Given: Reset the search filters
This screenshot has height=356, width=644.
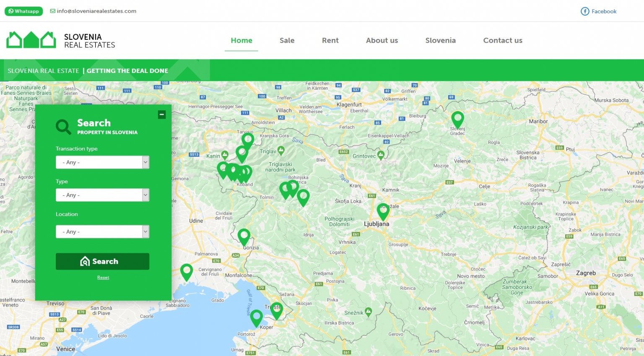Looking at the screenshot, I should (x=103, y=277).
